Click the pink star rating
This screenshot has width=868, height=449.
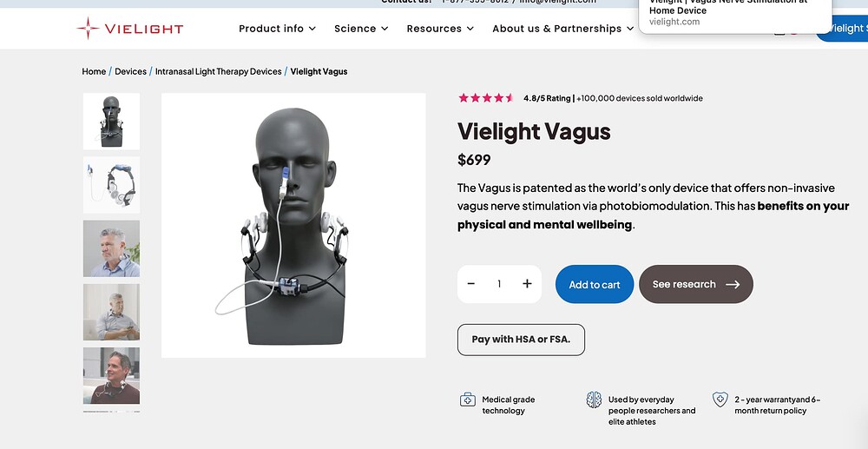[x=486, y=98]
